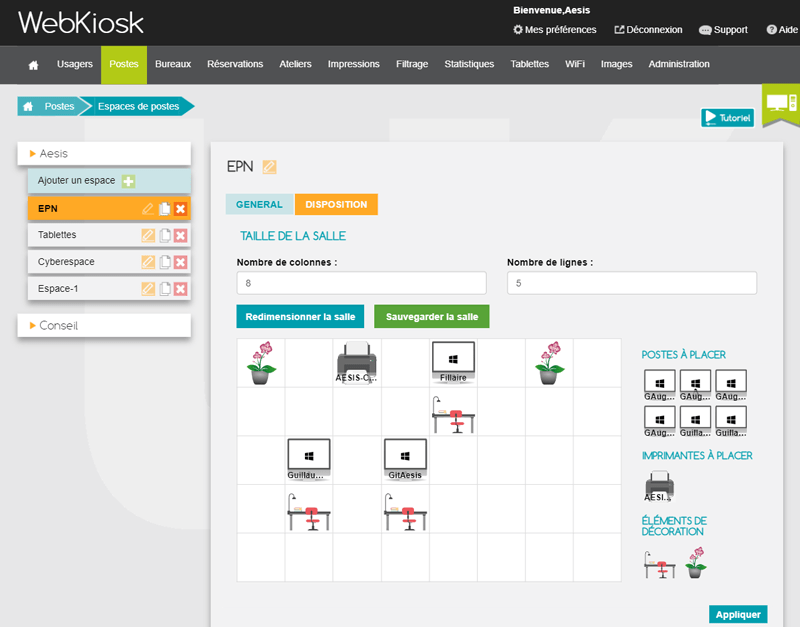Go to the Réservations menu
The height and width of the screenshot is (627, 800).
coord(235,64)
